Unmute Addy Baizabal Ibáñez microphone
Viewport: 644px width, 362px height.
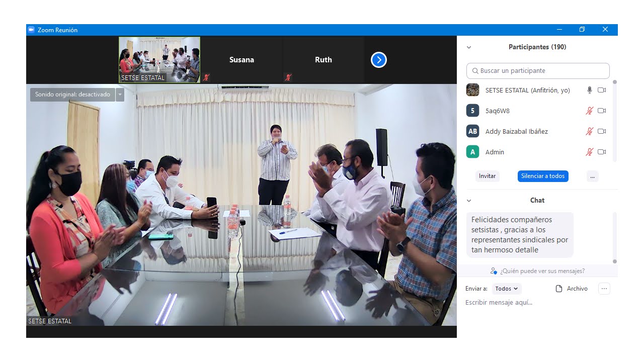[x=590, y=131]
